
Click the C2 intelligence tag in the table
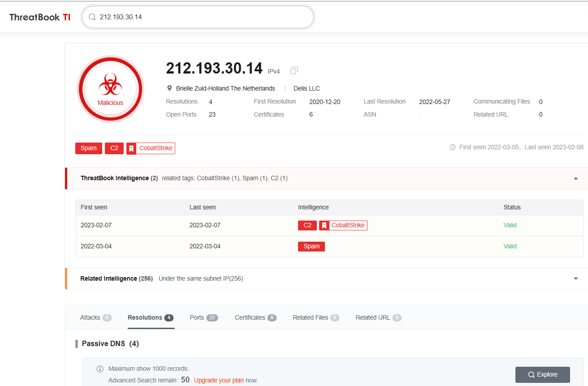pyautogui.click(x=307, y=225)
